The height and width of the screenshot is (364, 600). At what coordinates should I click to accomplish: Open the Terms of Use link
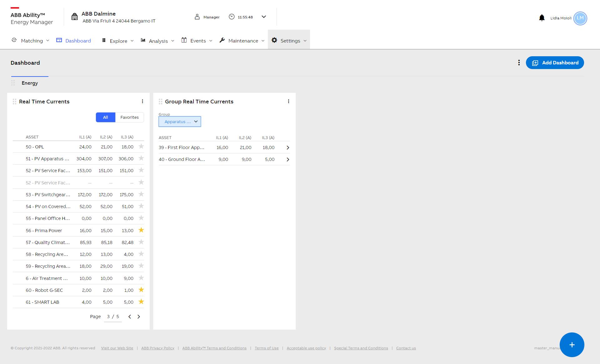point(267,348)
